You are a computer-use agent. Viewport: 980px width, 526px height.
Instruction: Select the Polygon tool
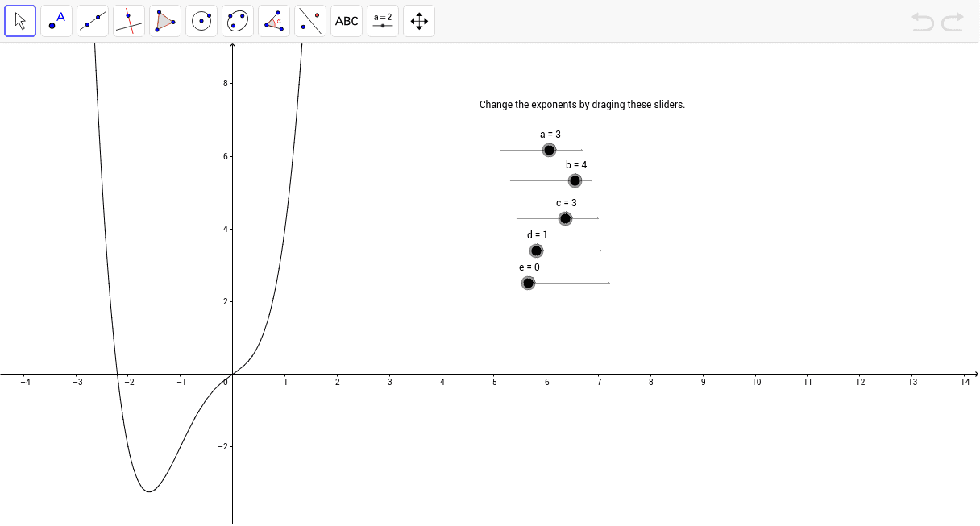point(165,21)
